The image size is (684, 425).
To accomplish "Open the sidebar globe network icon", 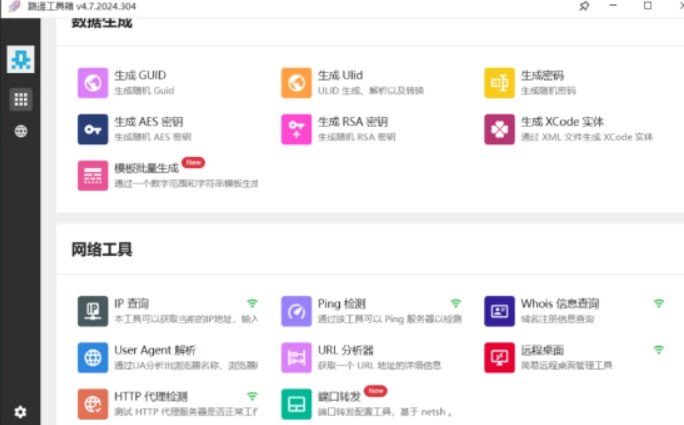I will click(21, 131).
